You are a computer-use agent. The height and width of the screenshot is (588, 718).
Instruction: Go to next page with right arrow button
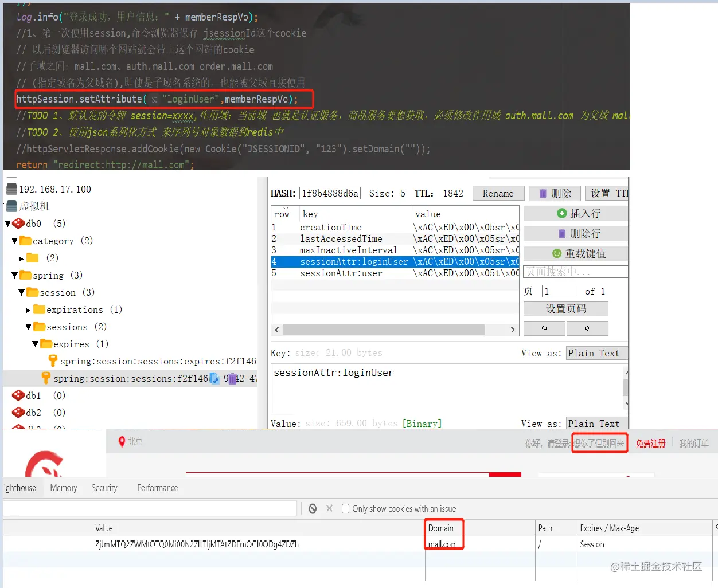tap(587, 328)
